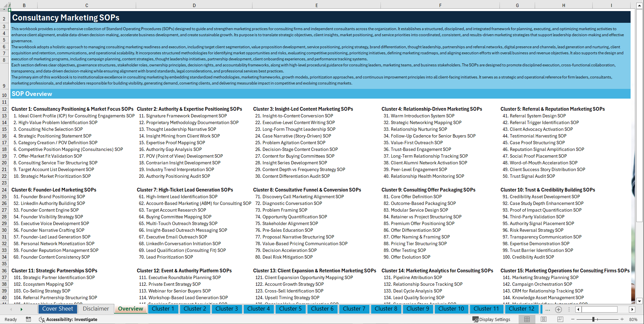
Task: Open the Cluster 7 sheet tab
Action: [x=354, y=309]
